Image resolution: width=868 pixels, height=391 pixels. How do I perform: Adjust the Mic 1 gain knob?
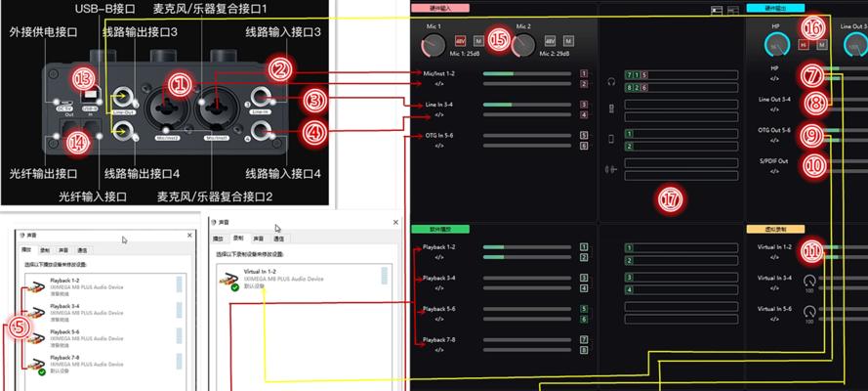point(434,45)
